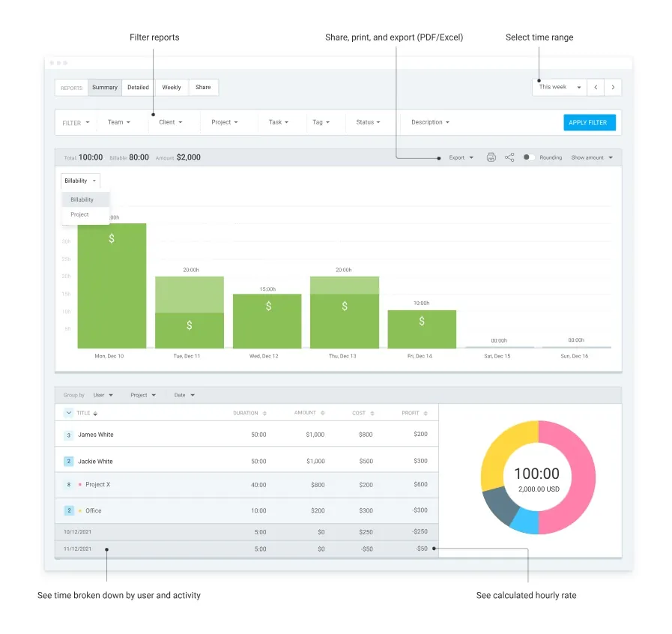Viewport: 672px width, 634px height.
Task: Switch to the Summary report tab
Action: [x=105, y=87]
